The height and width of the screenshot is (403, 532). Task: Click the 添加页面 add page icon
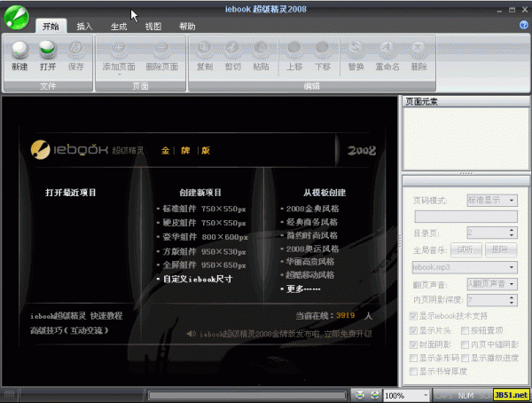[x=119, y=50]
